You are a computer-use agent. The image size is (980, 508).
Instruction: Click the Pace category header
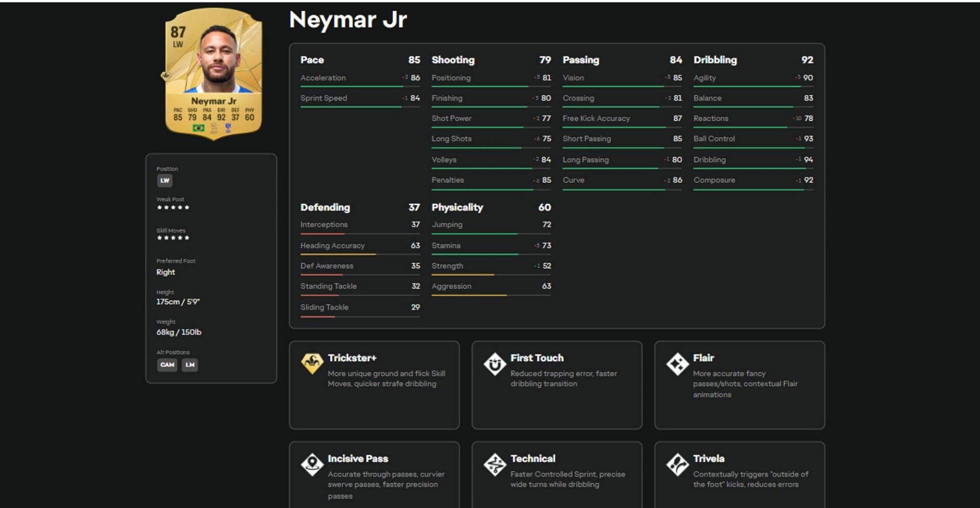click(312, 60)
